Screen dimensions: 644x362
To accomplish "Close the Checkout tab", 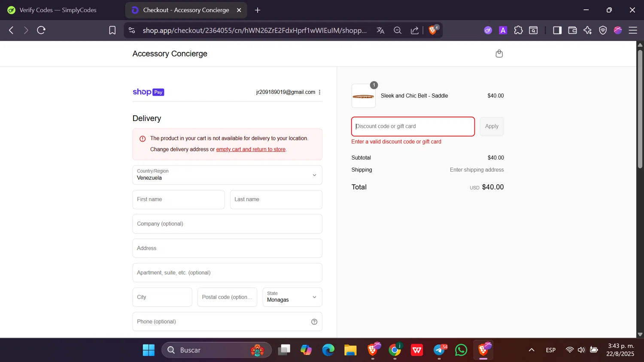I will tap(239, 10).
